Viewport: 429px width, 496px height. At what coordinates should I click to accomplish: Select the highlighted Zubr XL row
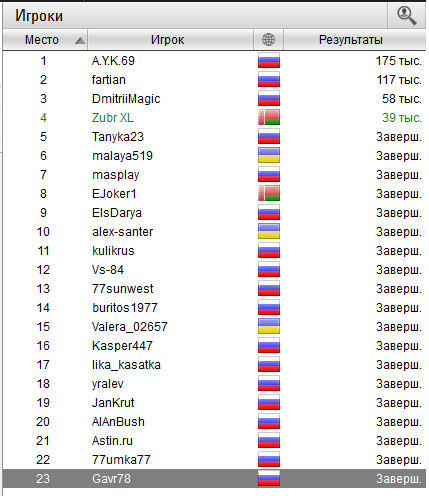coord(214,118)
